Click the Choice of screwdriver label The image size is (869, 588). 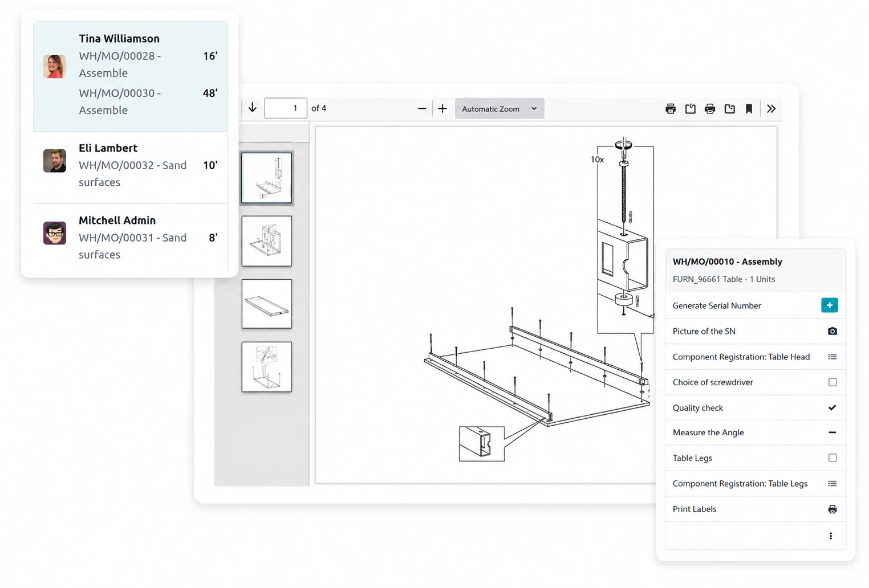coord(713,382)
